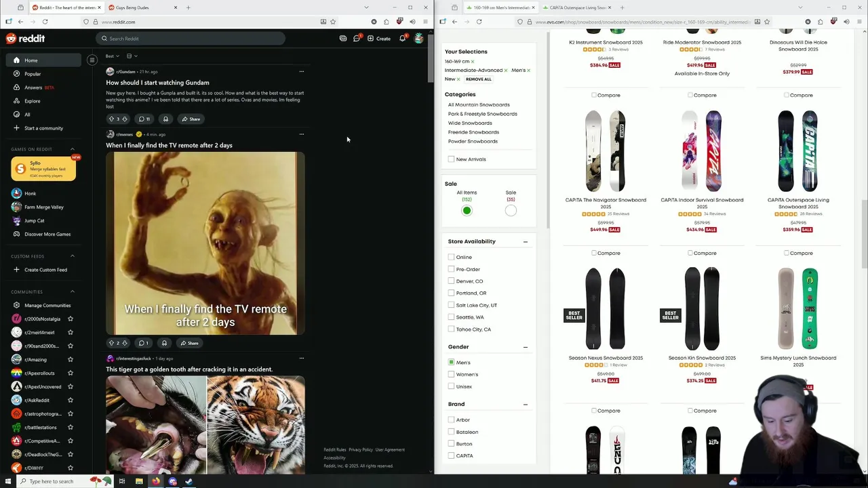Select the Sale items radio button

[511, 211]
